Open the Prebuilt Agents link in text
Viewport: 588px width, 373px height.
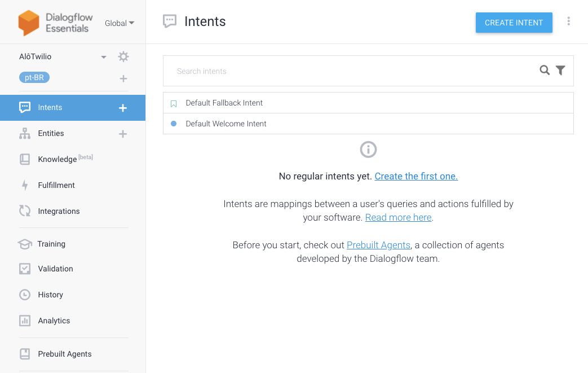click(378, 245)
